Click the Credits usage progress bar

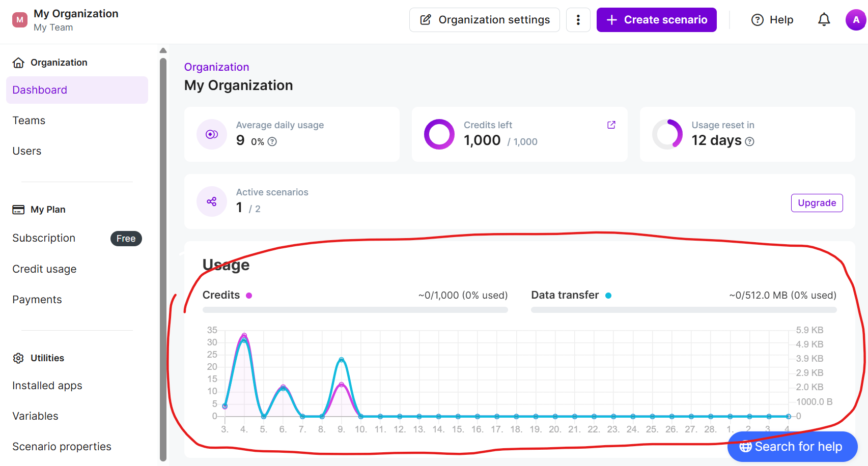355,310
